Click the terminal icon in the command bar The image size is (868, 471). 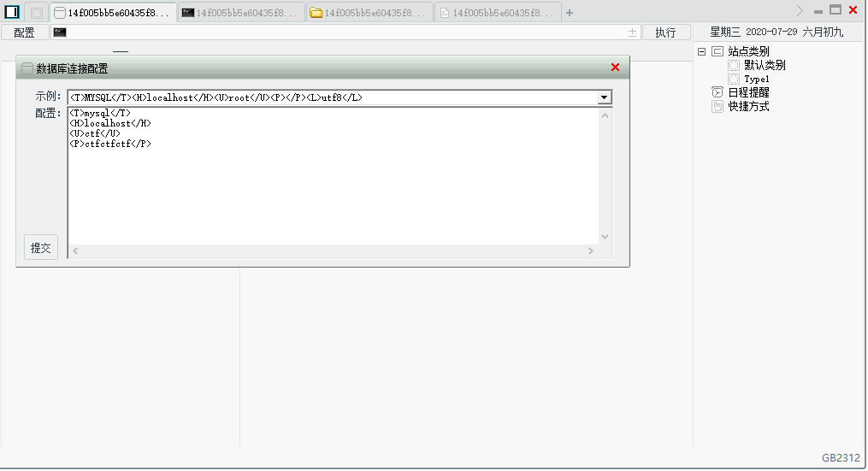(x=60, y=32)
